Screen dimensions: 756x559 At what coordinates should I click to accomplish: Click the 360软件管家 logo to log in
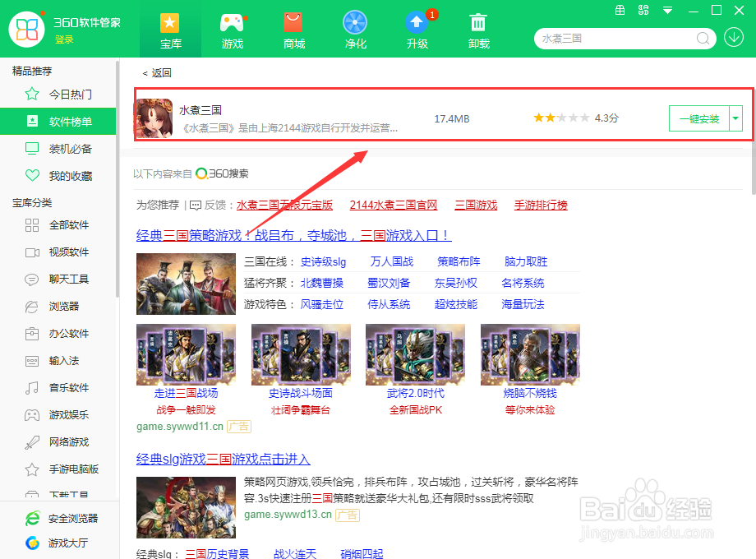27,30
